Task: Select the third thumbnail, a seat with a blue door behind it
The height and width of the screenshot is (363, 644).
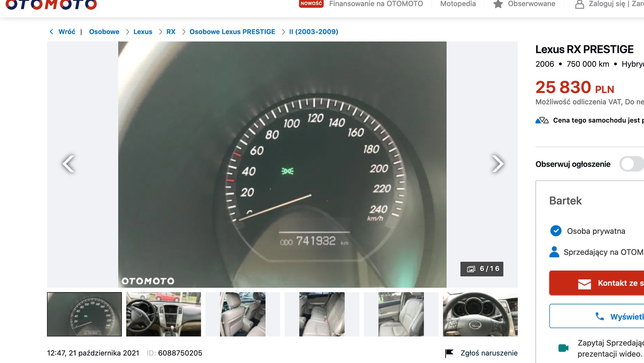Action: coord(243,314)
